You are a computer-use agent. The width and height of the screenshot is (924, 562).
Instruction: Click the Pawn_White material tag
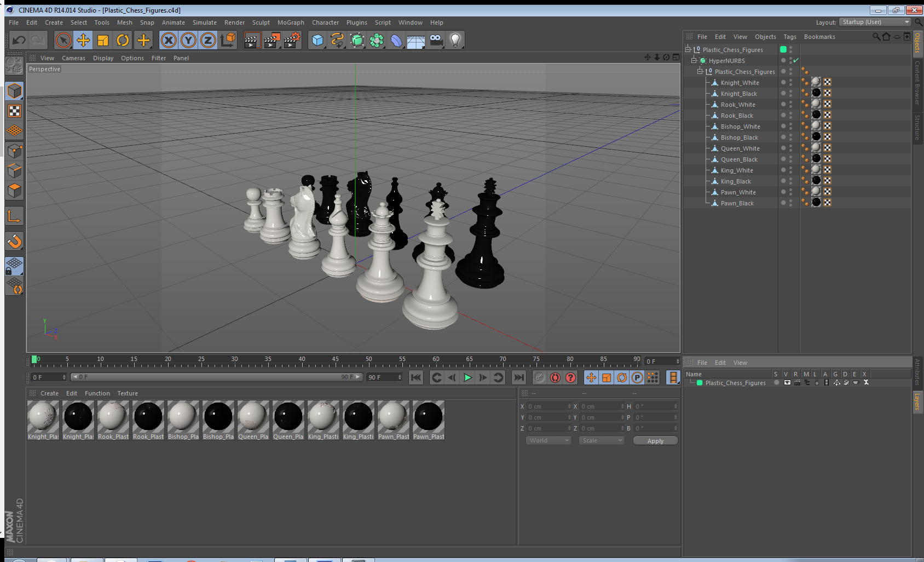pyautogui.click(x=816, y=191)
